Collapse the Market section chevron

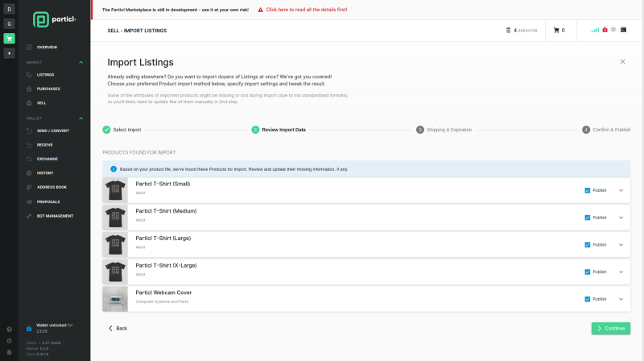tap(81, 63)
